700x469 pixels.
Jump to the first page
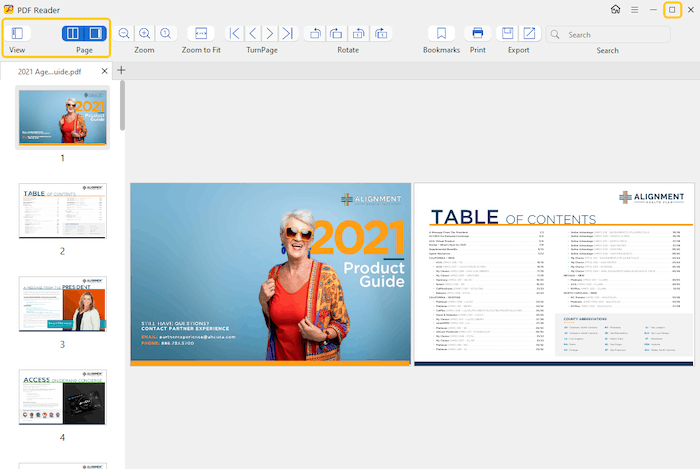(x=234, y=33)
